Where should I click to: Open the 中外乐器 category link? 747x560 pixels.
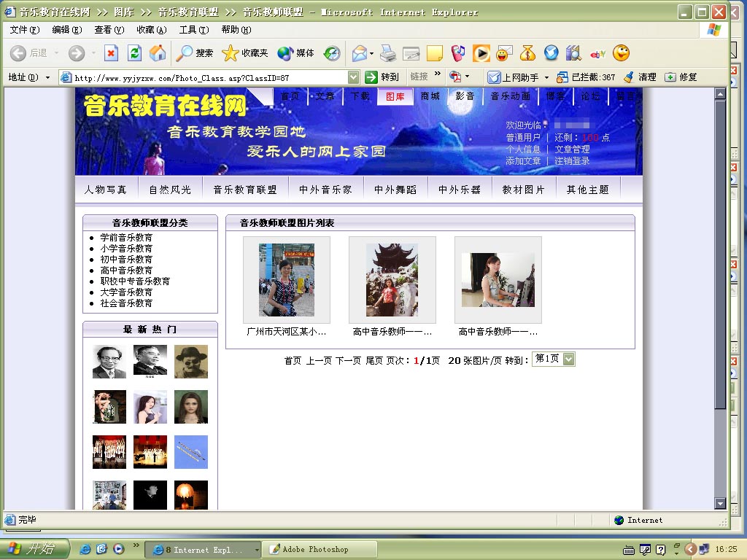(x=460, y=190)
